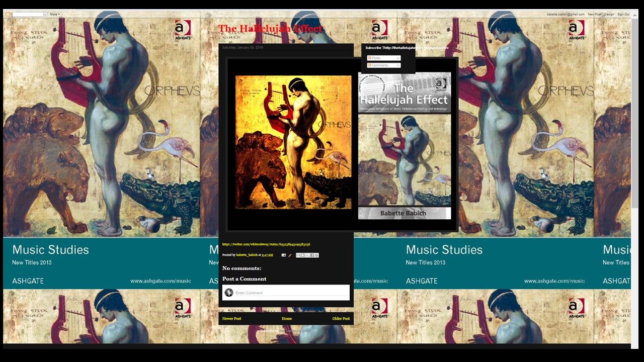Go to the Older Post link
This screenshot has width=644, height=362.
tap(341, 319)
